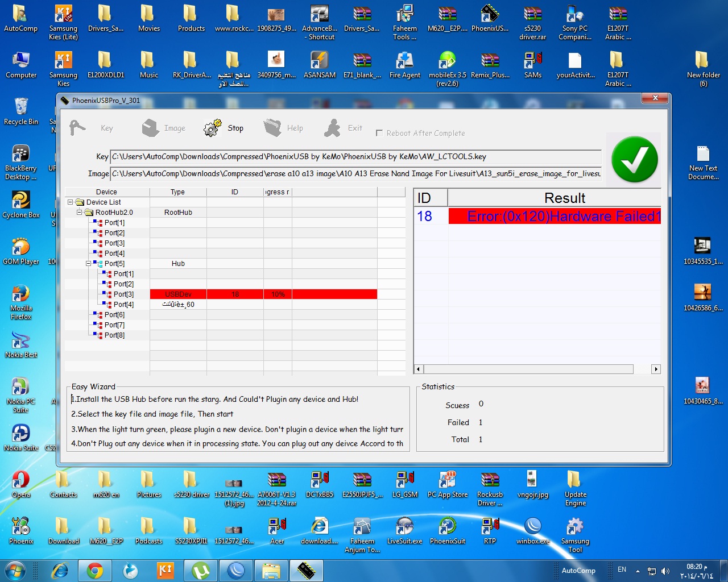The height and width of the screenshot is (582, 728).
Task: Click the Stop gear icon in PhoenixUSBPro toolbar
Action: coord(212,128)
